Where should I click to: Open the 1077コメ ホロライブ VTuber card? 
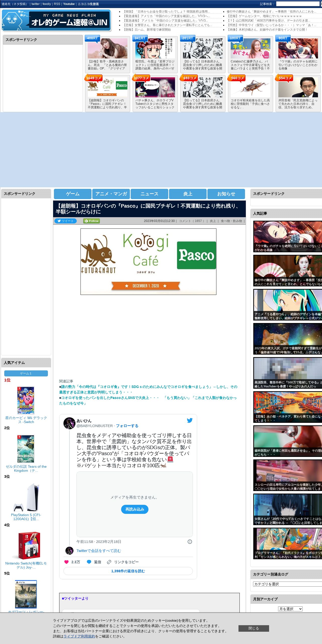click(155, 93)
